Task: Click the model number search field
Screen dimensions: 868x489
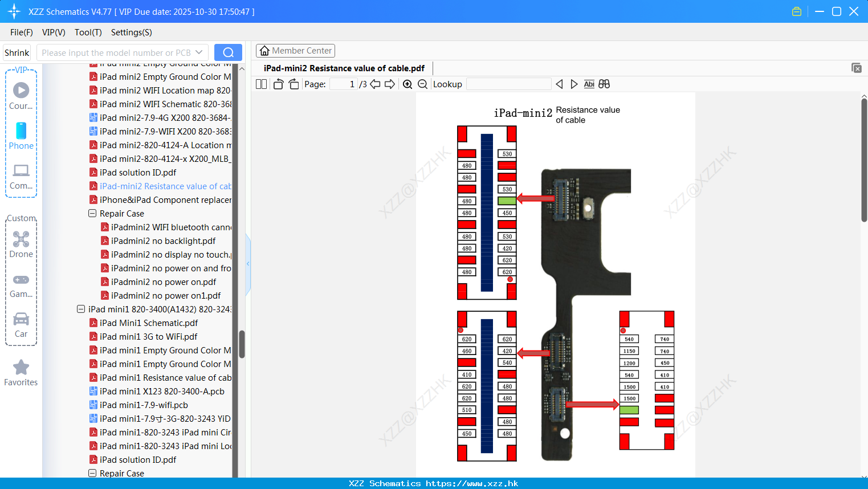Action: pyautogui.click(x=116, y=52)
